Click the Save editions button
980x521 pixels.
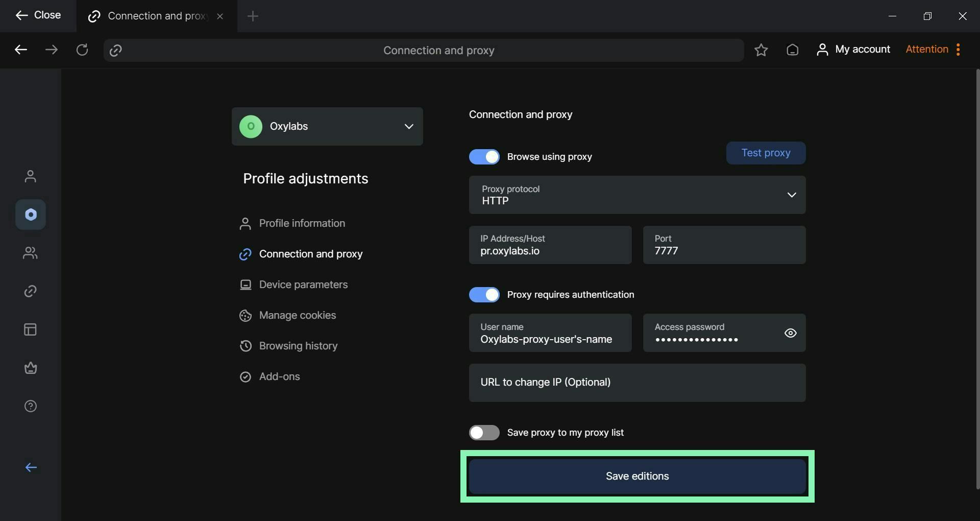[x=637, y=476]
